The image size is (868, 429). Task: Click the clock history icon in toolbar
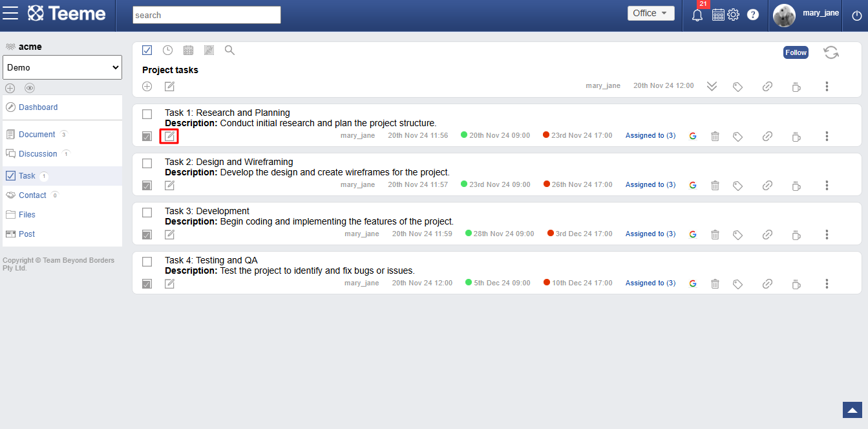(167, 50)
